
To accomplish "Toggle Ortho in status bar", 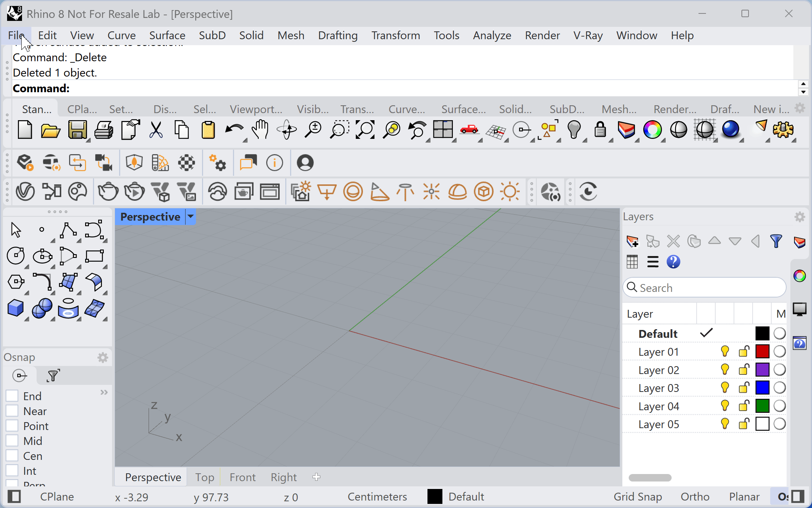I will (x=695, y=497).
